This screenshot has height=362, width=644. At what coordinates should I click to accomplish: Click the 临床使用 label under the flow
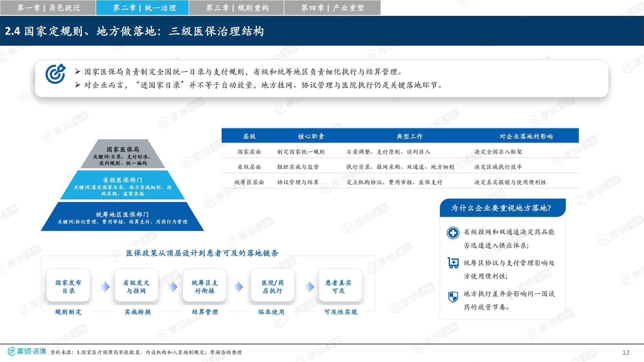[271, 312]
